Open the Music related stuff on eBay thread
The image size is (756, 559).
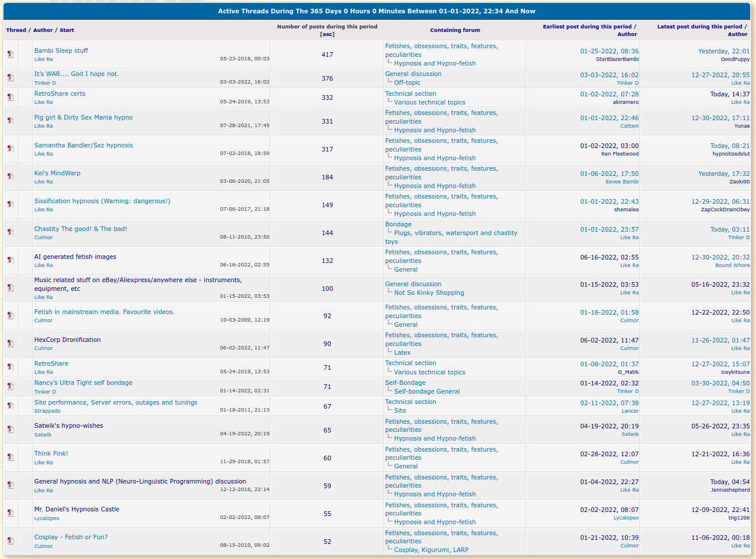(138, 280)
